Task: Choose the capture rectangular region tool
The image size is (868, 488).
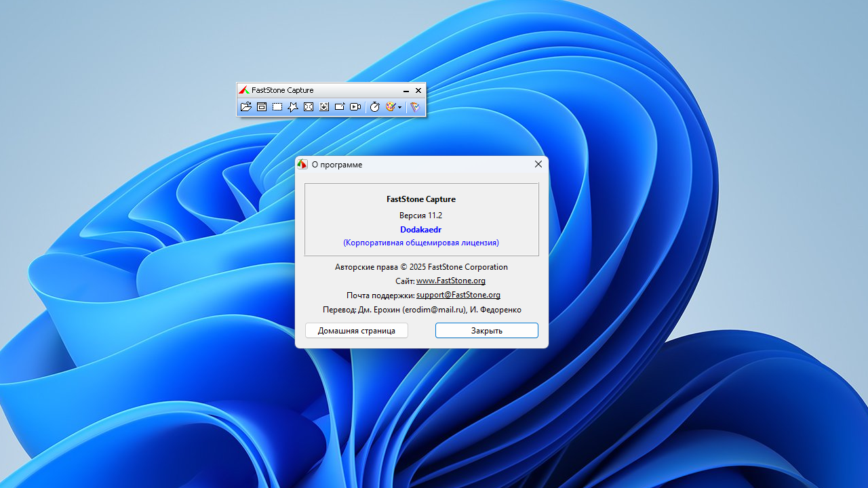Action: point(277,107)
